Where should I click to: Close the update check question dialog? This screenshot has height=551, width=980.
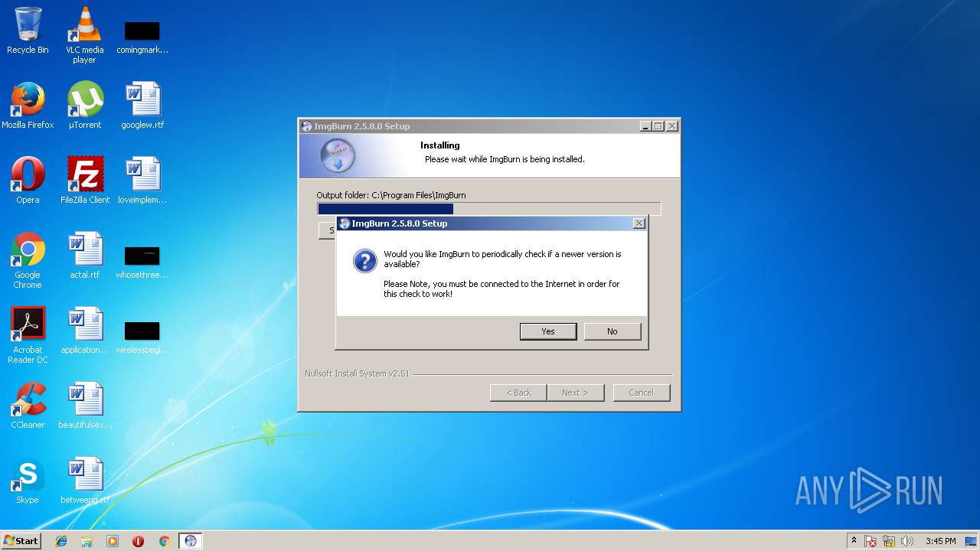pos(639,223)
